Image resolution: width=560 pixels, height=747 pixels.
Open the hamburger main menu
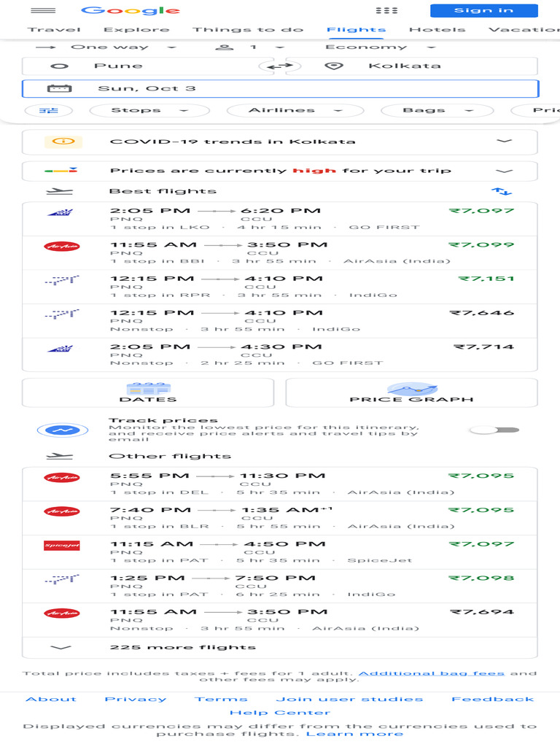coord(44,11)
